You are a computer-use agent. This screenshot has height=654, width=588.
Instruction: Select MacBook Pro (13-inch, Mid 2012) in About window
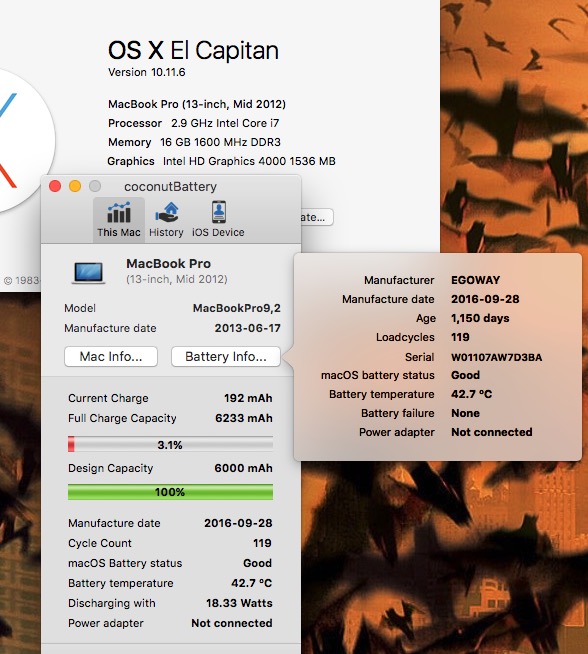pos(197,104)
